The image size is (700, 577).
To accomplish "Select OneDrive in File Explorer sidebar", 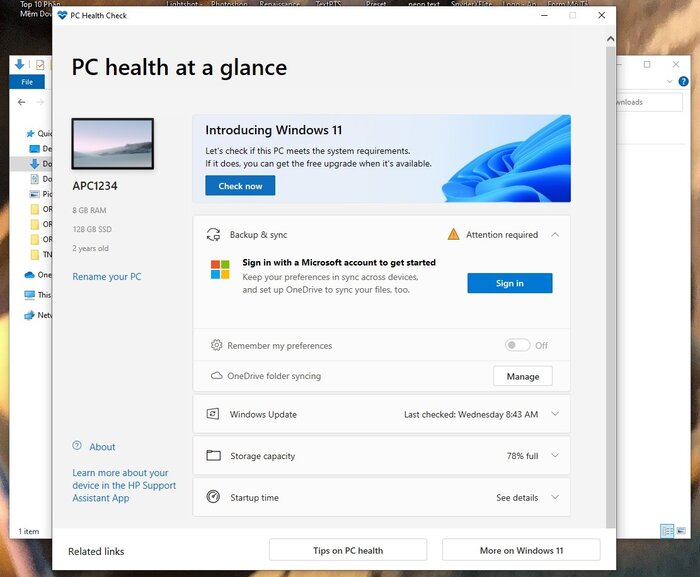I will [x=38, y=275].
